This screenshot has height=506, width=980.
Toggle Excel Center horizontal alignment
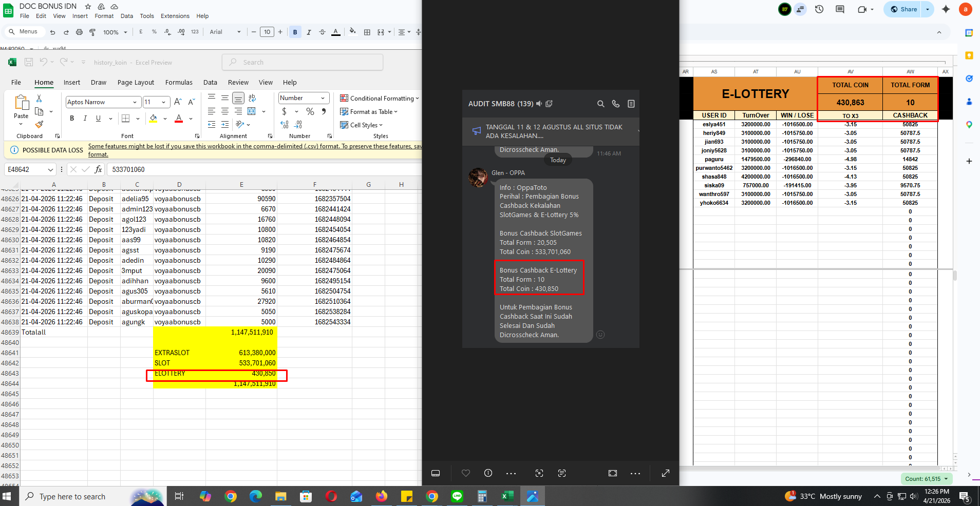click(225, 111)
